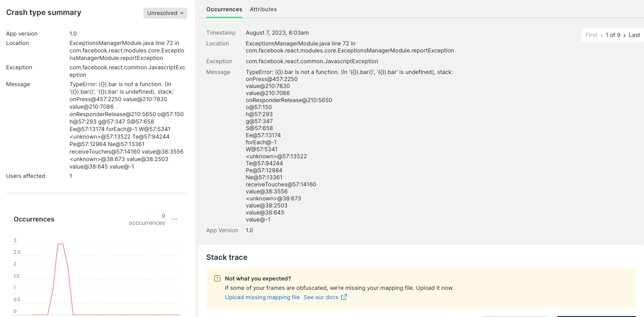Go to previous occurrence using left chevron
644x317 pixels.
coord(601,35)
